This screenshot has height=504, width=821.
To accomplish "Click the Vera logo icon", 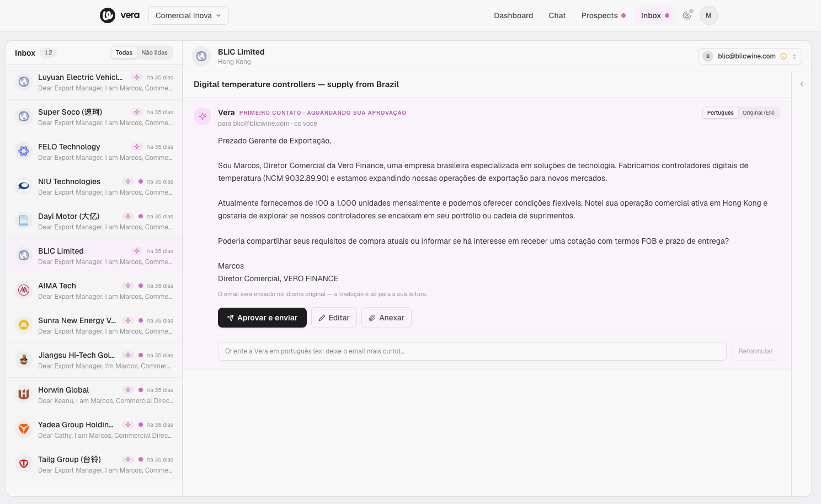I will pyautogui.click(x=107, y=15).
